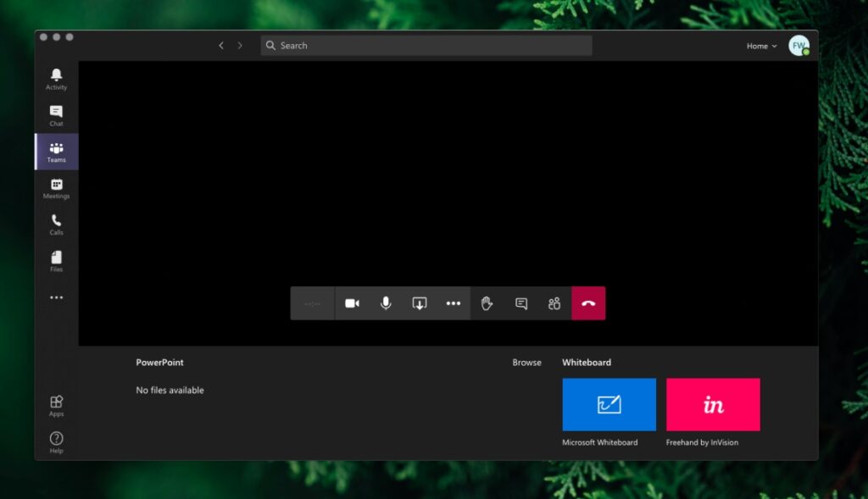Raise your hand in the meeting
This screenshot has height=499, width=868.
click(487, 303)
